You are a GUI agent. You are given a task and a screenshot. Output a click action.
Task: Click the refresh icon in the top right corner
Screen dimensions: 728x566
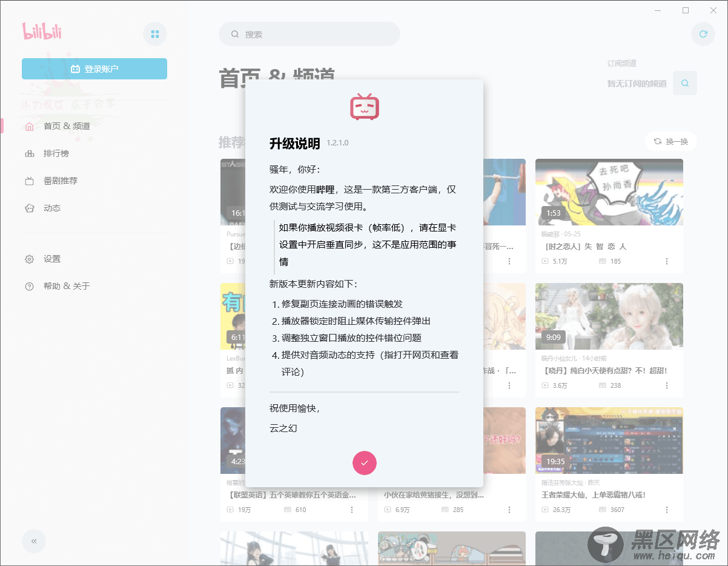point(703,34)
